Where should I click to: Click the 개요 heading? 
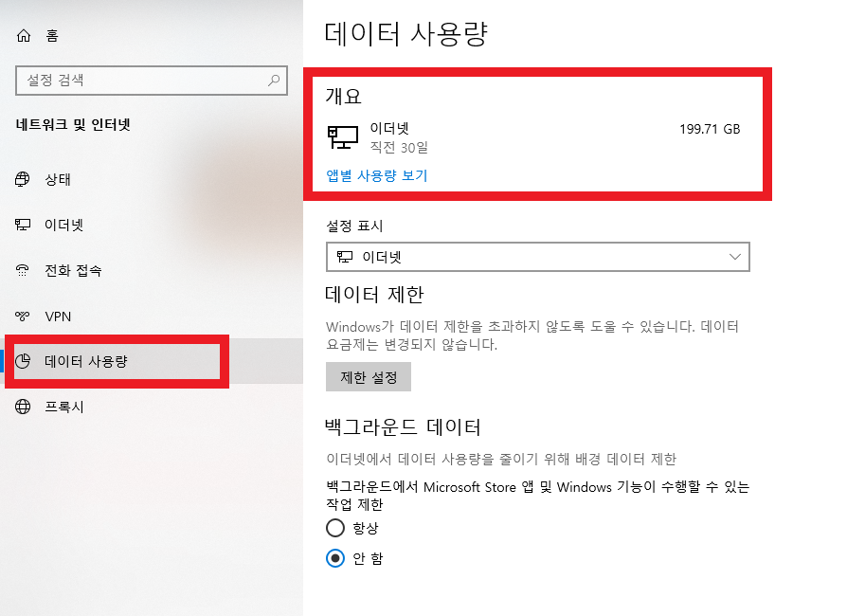(343, 96)
